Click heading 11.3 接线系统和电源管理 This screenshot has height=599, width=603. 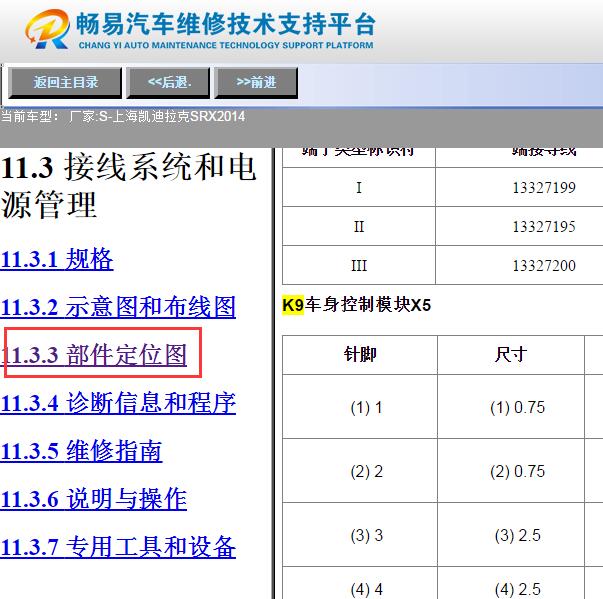click(x=128, y=185)
